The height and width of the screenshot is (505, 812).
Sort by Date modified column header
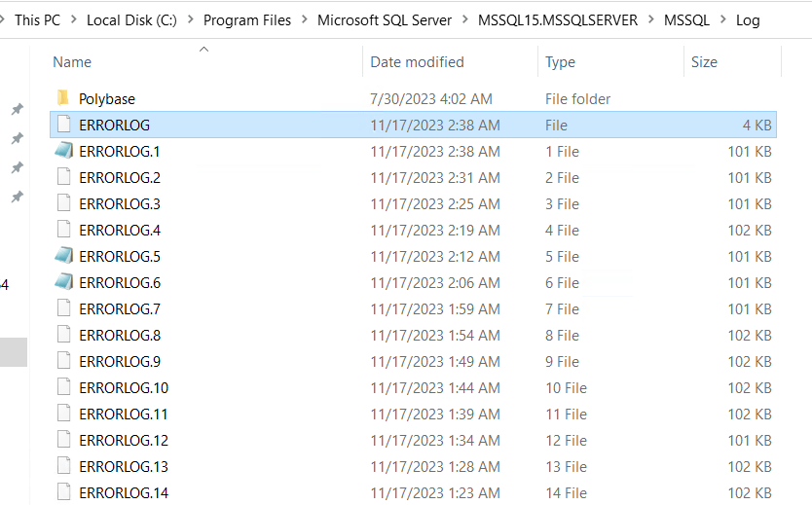[x=417, y=62]
